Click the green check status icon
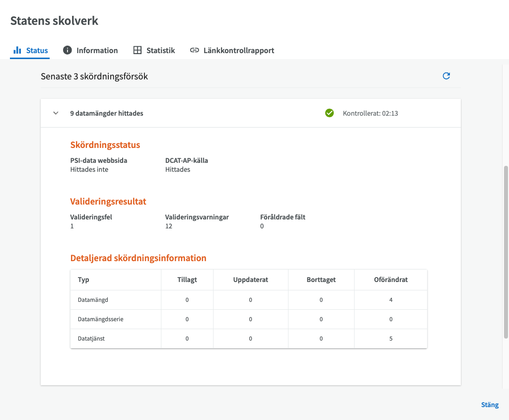 330,113
